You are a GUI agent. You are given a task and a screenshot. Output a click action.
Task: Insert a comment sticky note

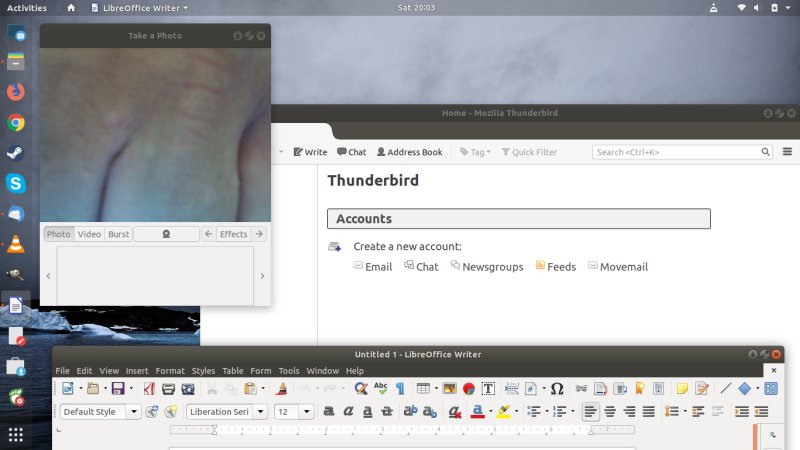pos(682,388)
